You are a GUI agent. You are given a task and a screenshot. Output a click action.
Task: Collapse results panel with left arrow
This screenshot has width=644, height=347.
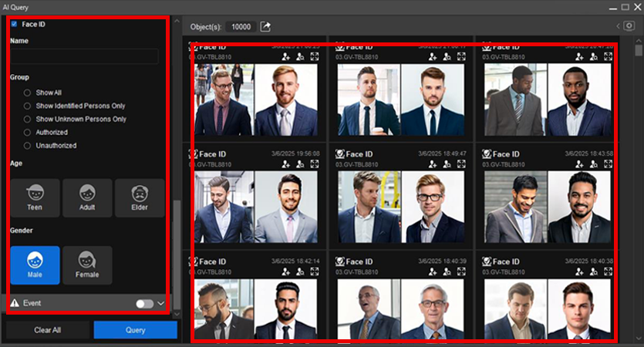tap(618, 26)
